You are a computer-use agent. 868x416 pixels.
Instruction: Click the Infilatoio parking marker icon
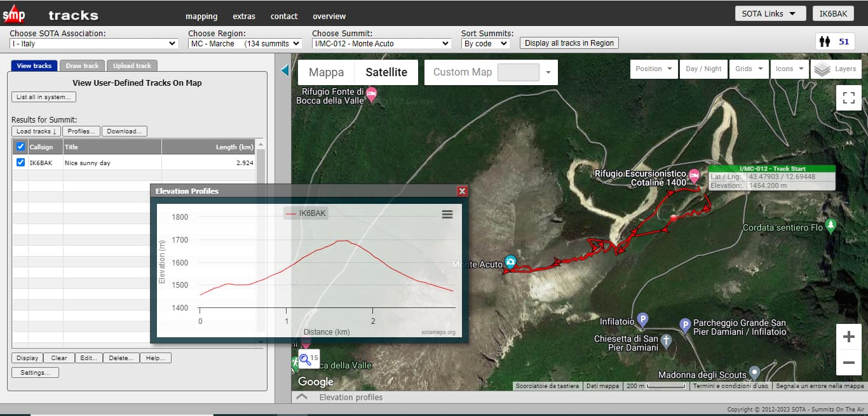[642, 319]
